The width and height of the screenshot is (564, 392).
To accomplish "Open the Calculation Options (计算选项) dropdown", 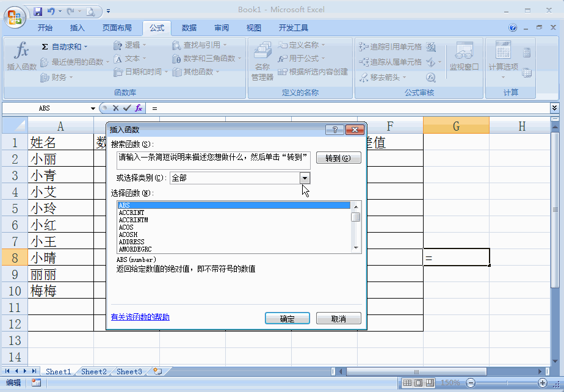I will (x=503, y=60).
